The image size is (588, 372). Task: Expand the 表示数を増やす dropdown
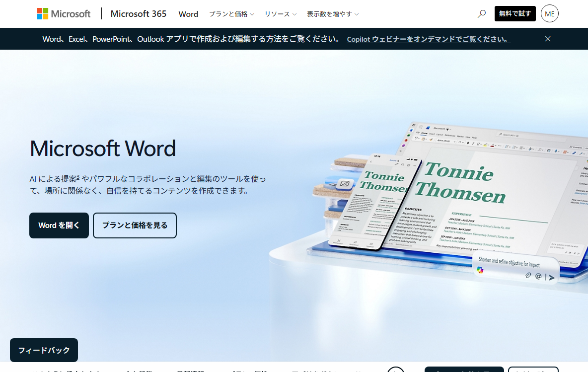tap(333, 14)
